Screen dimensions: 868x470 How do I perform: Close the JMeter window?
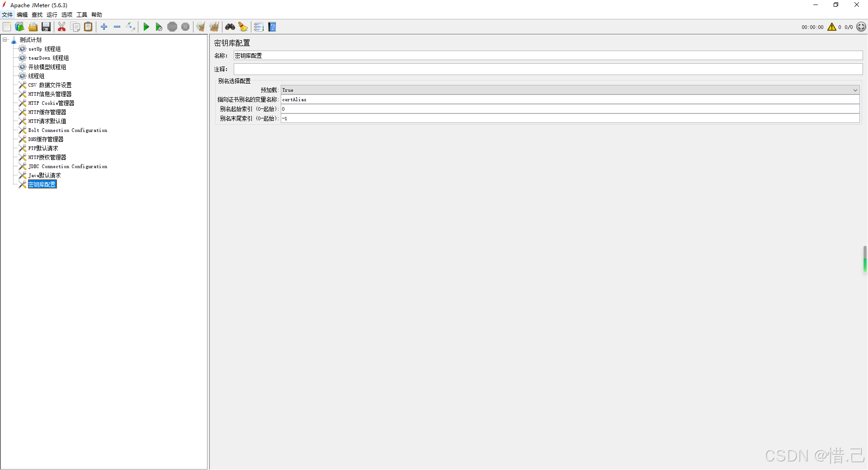pos(857,5)
